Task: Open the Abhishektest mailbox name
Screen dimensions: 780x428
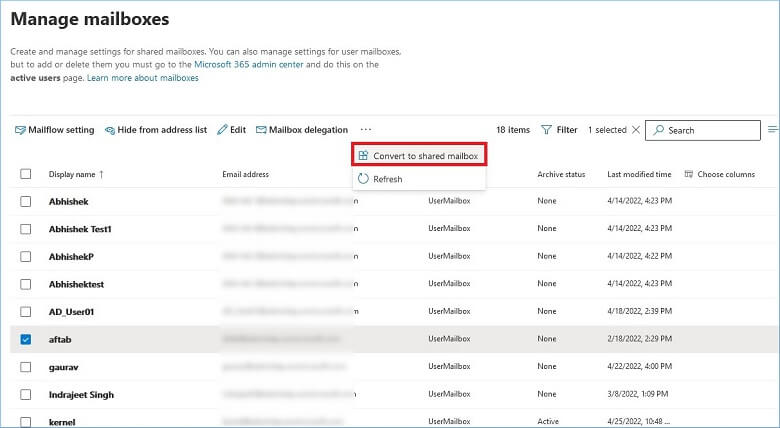Action: pos(76,284)
